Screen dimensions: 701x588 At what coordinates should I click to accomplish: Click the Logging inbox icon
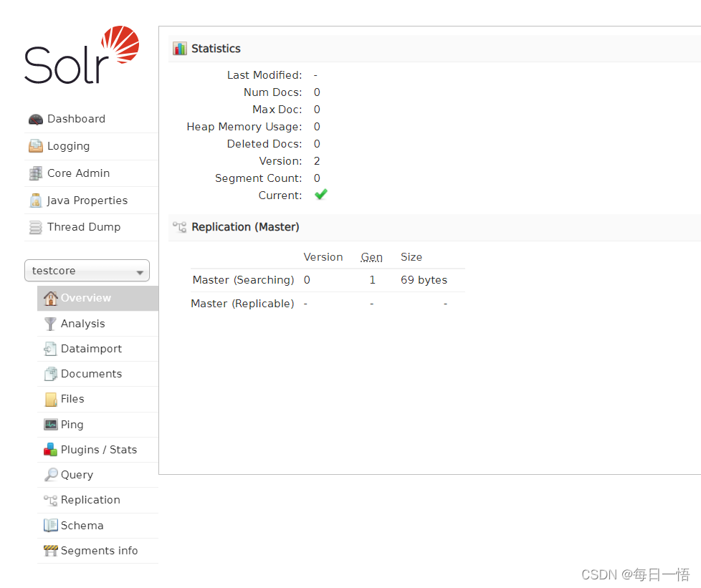coord(36,146)
